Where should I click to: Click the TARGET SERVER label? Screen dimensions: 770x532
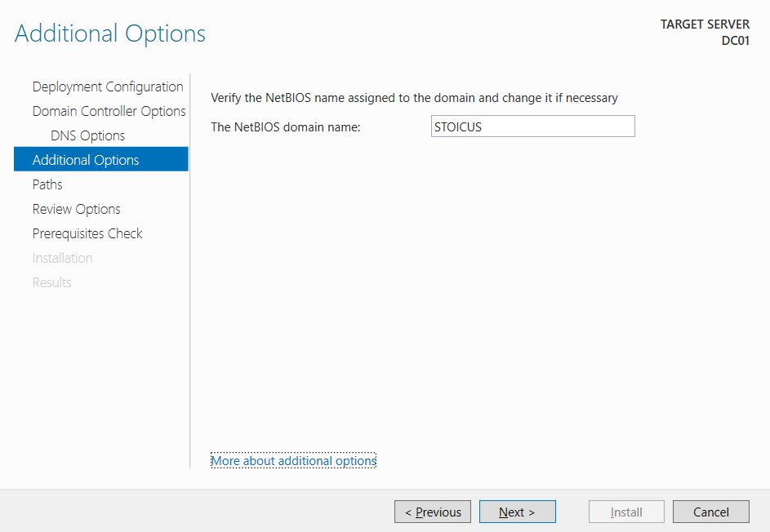[705, 24]
